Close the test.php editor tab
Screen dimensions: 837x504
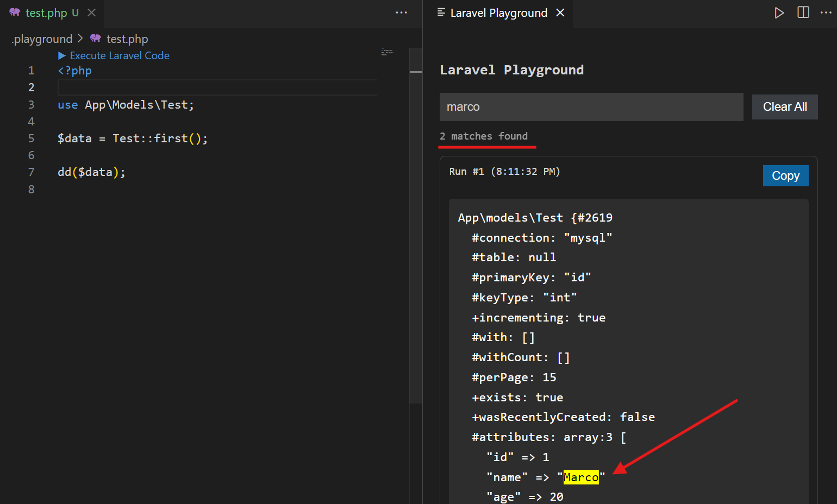92,12
